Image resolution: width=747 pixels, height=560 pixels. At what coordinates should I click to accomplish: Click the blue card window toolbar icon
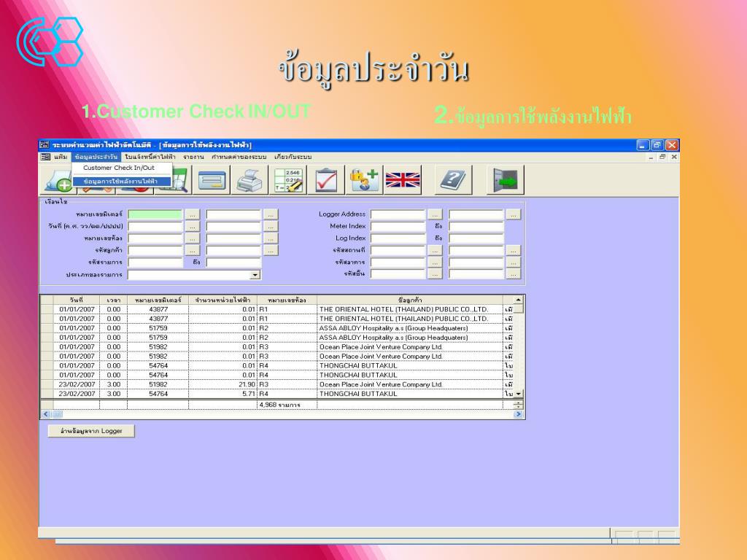click(212, 181)
